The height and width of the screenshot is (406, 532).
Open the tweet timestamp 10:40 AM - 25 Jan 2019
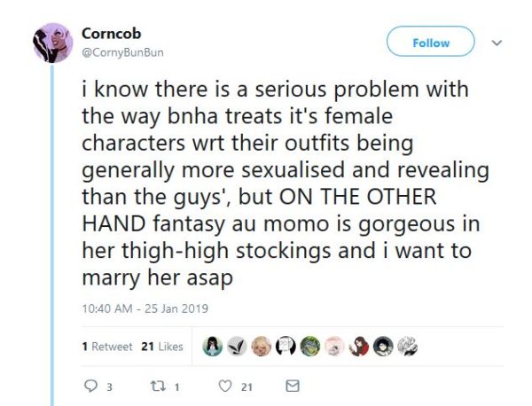tap(144, 308)
